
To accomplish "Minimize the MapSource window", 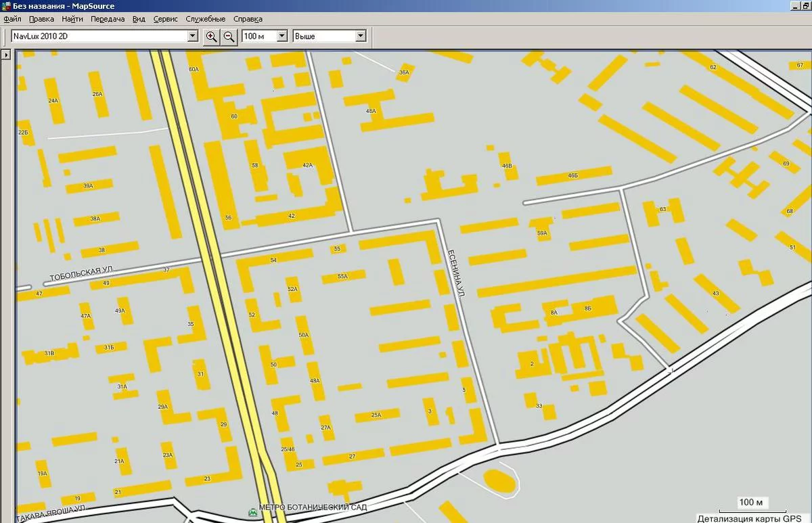I will [x=794, y=5].
